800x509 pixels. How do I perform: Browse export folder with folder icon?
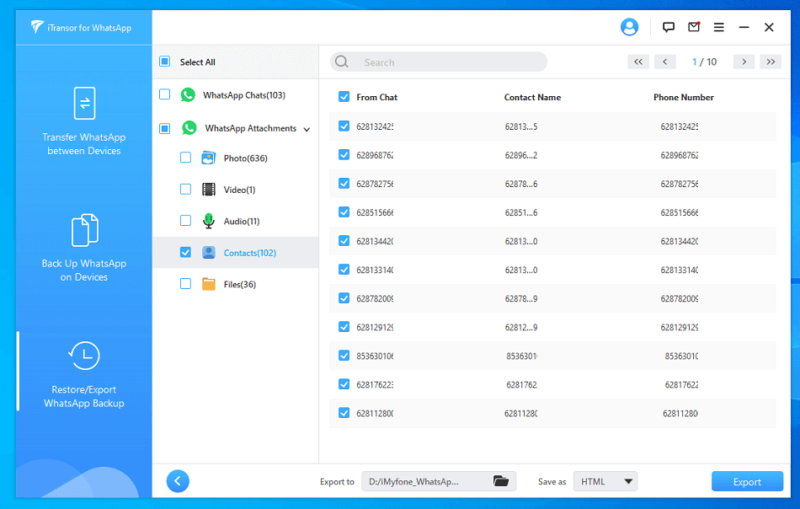pyautogui.click(x=501, y=481)
